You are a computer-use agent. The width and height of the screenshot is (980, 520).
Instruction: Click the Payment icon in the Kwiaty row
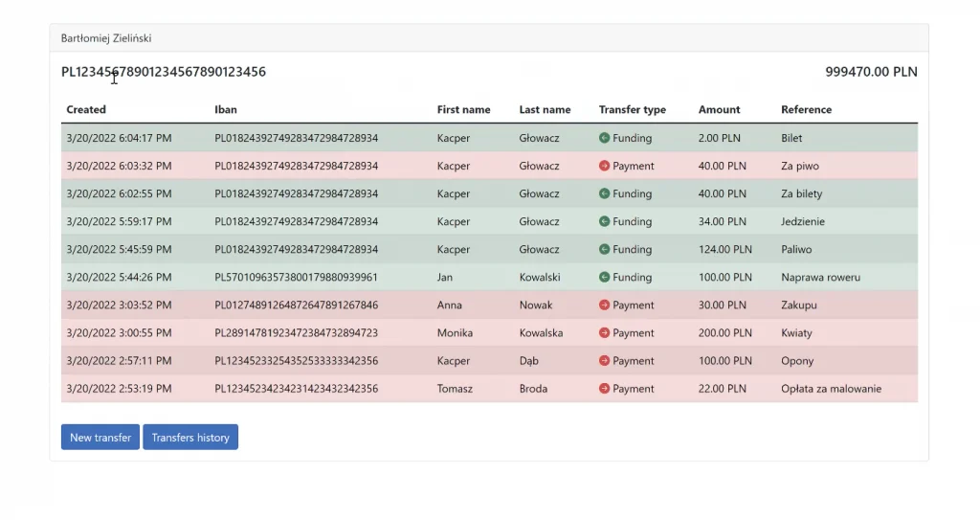(604, 332)
